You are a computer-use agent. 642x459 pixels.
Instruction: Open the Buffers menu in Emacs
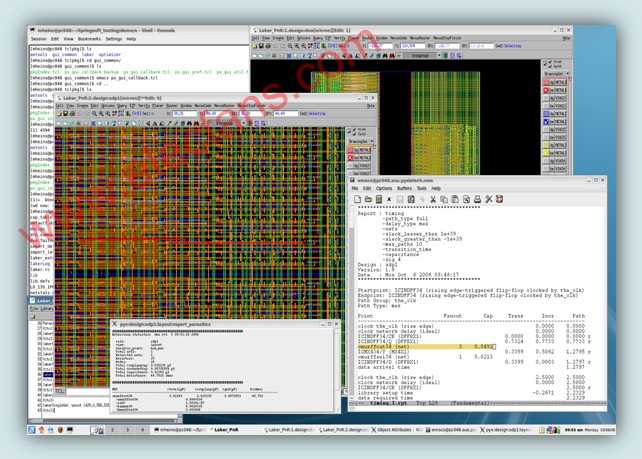pos(404,188)
